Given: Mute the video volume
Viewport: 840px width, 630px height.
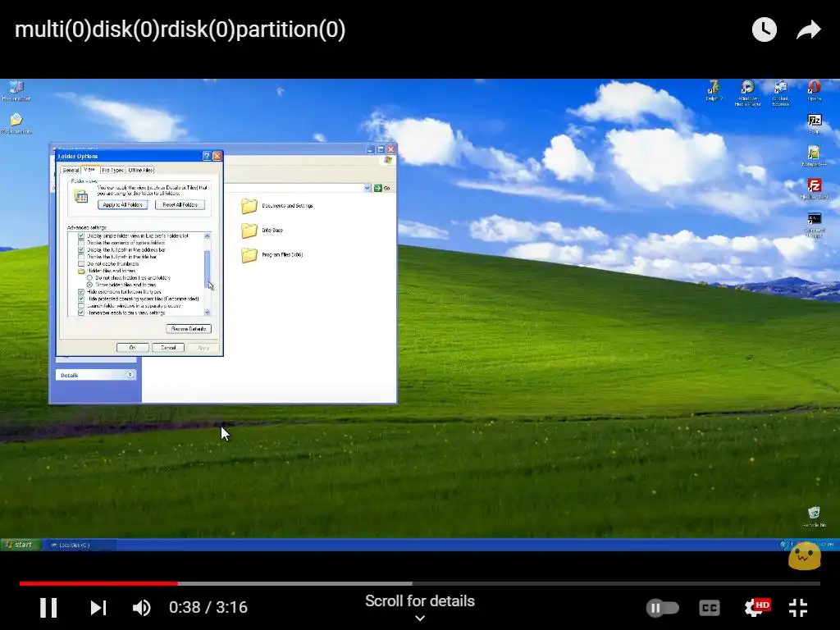Looking at the screenshot, I should (141, 608).
